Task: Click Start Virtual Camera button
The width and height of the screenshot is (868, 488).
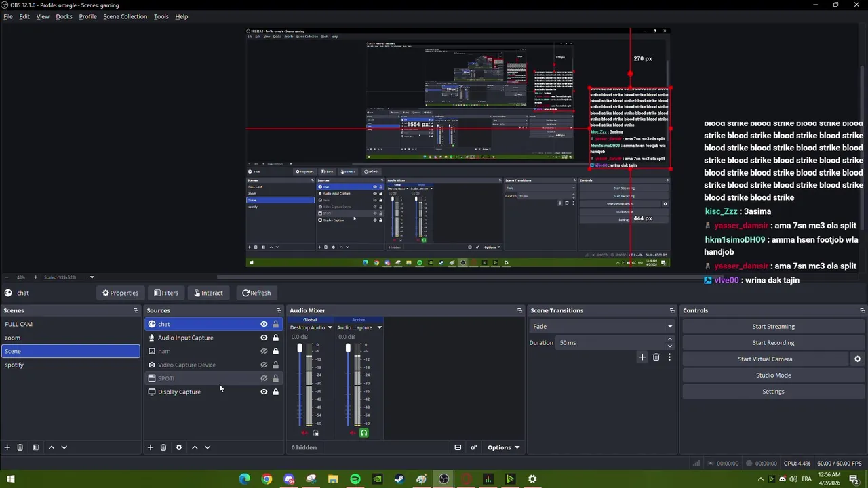Action: [765, 359]
